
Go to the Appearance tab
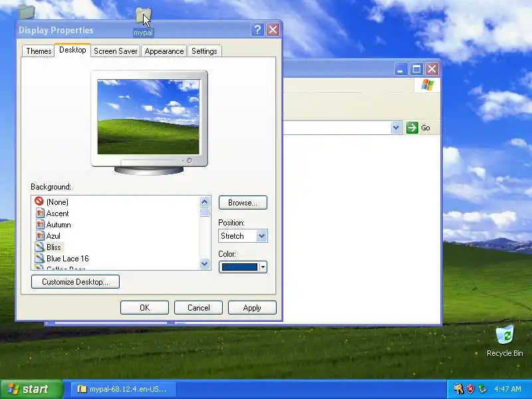164,51
